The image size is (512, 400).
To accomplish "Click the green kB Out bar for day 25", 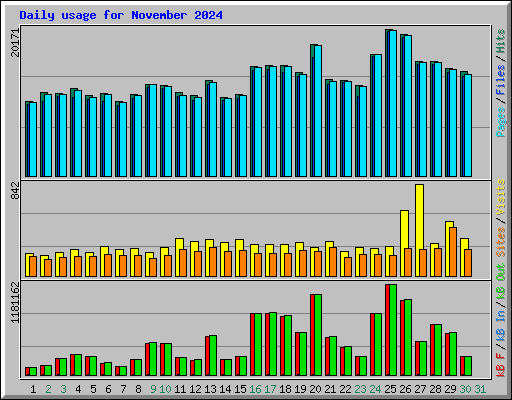I will pos(392,330).
